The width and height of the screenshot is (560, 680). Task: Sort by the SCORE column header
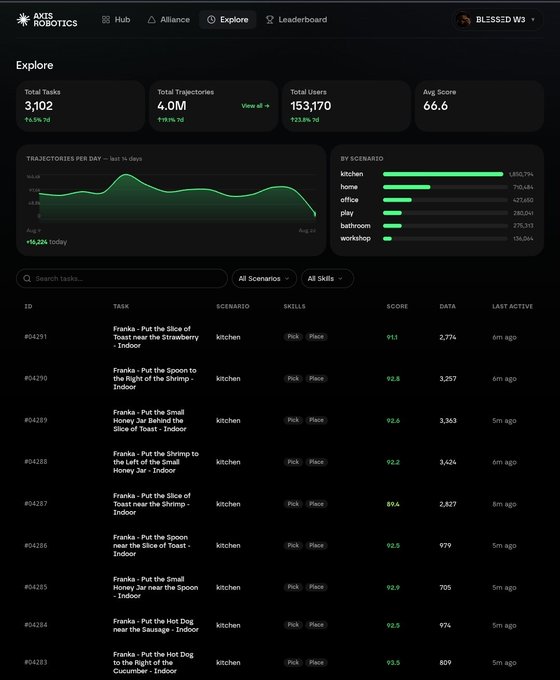397,306
